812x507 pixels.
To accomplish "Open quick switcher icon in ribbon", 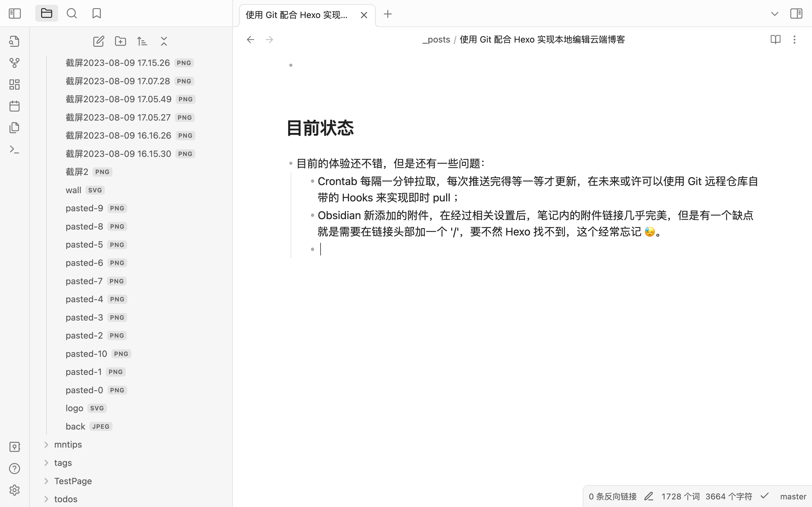I will (14, 41).
